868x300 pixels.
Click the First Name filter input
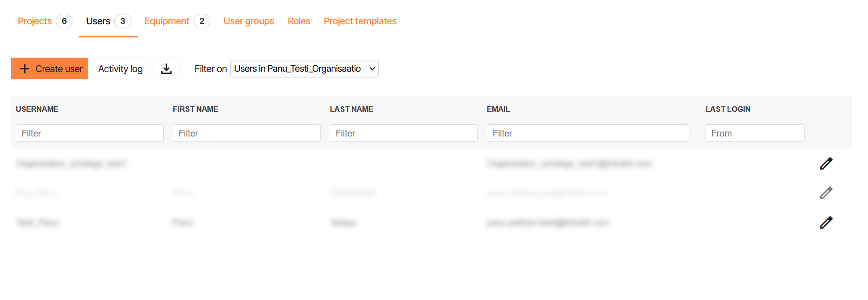(247, 133)
